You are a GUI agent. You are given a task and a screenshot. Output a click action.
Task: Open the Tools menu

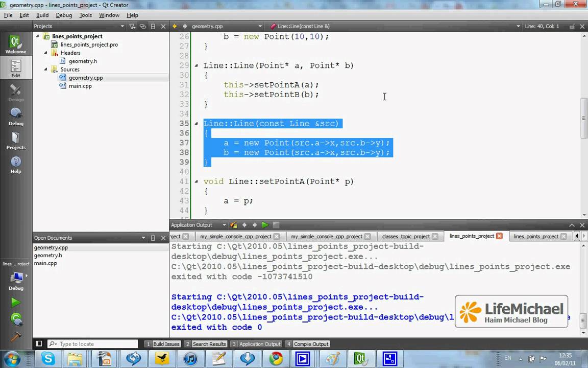pyautogui.click(x=86, y=15)
